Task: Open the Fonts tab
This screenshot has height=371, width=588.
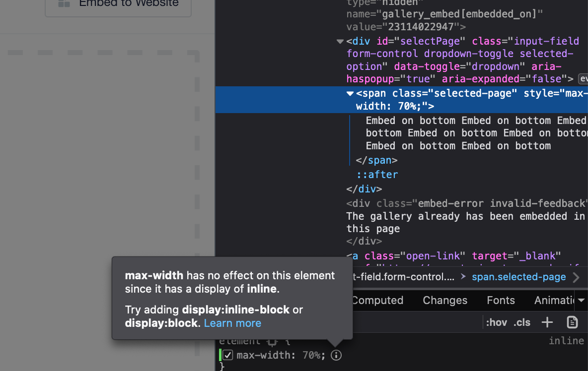Action: click(501, 300)
